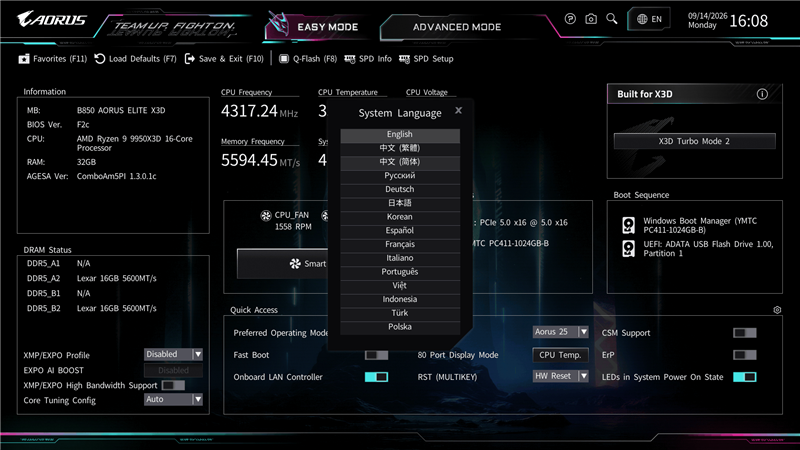The height and width of the screenshot is (450, 800).
Task: Select Windows Boot Manager boot entry text
Action: tap(700, 225)
